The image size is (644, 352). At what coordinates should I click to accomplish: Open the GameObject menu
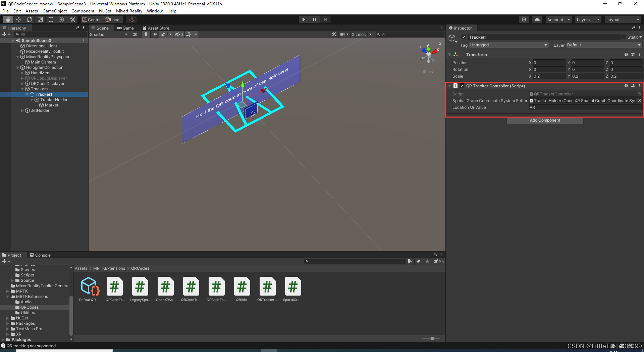click(55, 11)
